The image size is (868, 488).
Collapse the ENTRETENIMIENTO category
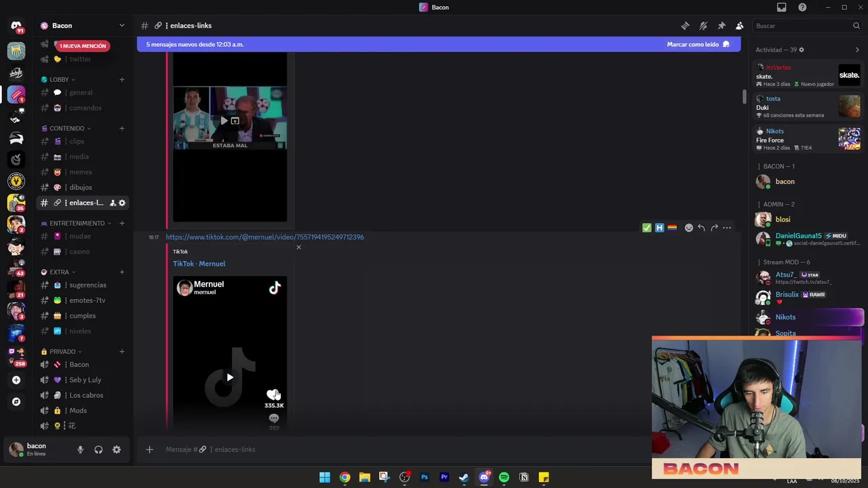click(77, 223)
